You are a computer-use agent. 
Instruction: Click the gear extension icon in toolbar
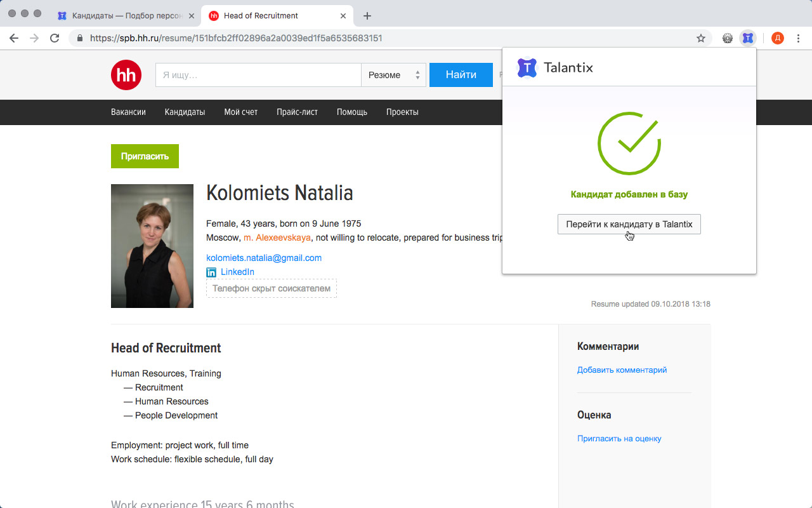click(x=728, y=38)
